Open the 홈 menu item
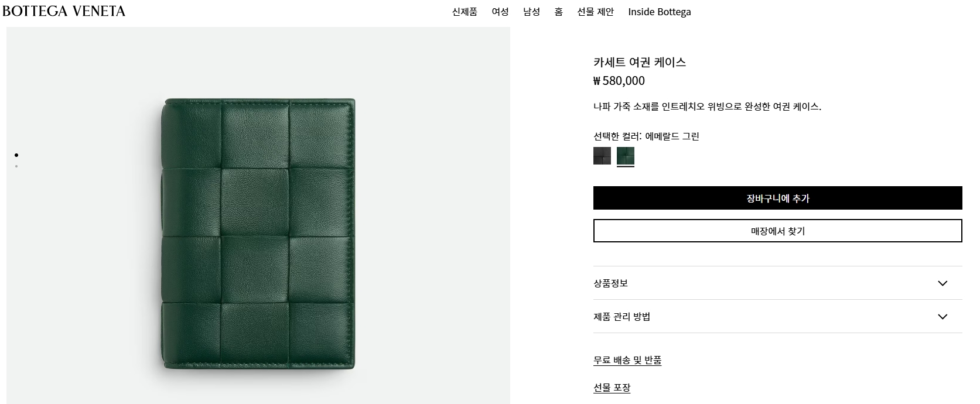Viewport: 980px width, 404px height. point(559,12)
